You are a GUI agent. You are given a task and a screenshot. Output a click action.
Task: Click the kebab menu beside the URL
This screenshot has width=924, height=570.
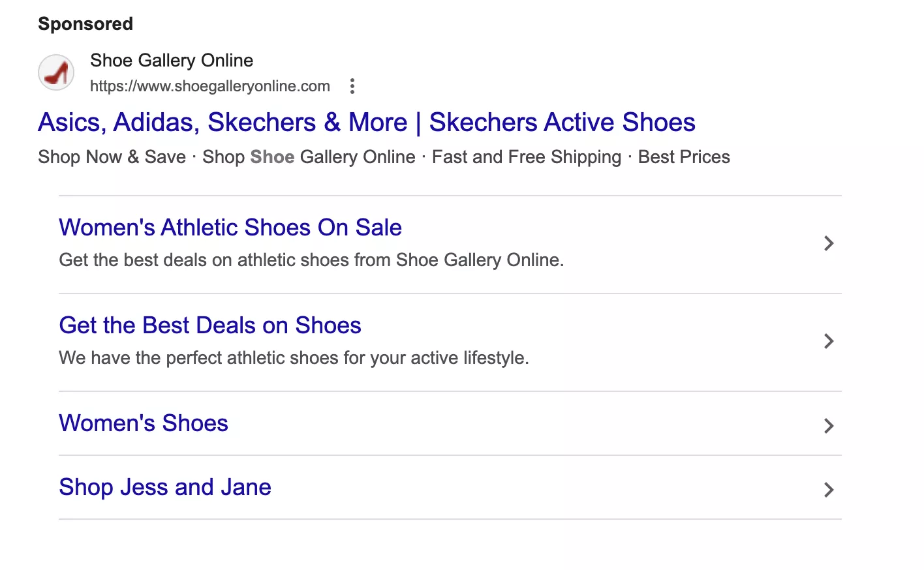coord(352,85)
